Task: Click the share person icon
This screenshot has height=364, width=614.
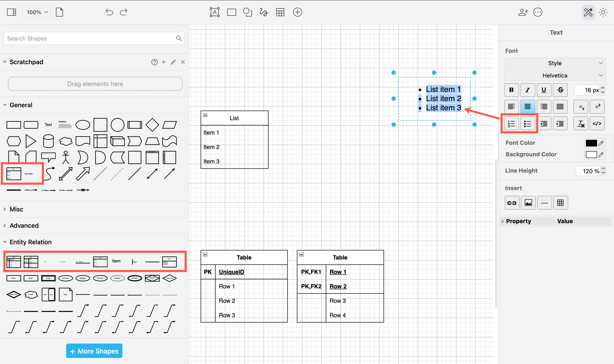Action: [x=523, y=12]
